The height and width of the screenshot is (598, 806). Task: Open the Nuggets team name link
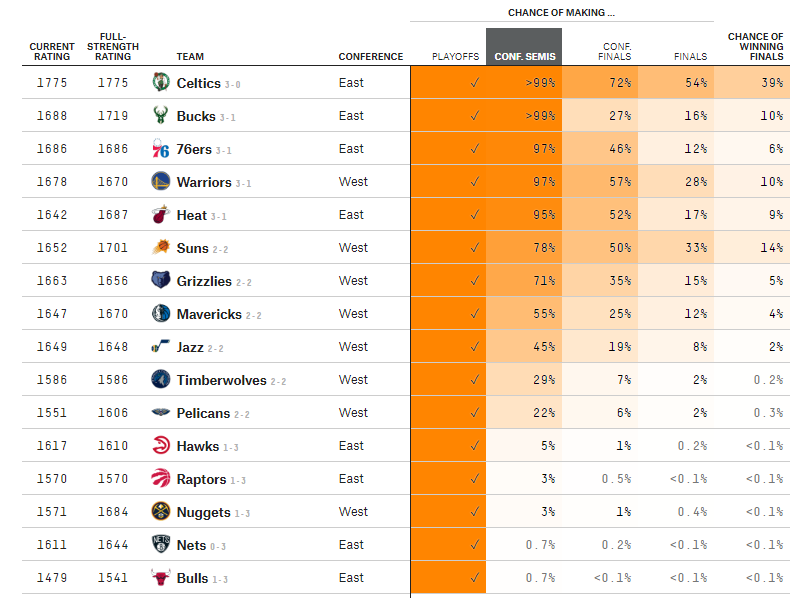tap(203, 512)
